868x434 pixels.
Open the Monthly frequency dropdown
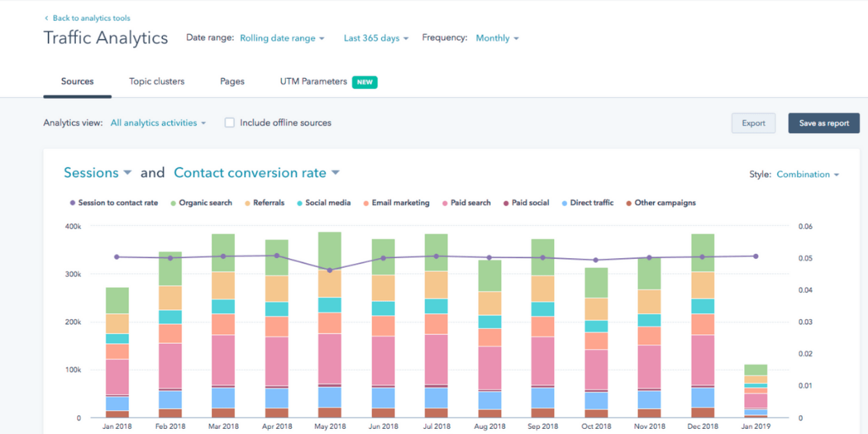[497, 38]
